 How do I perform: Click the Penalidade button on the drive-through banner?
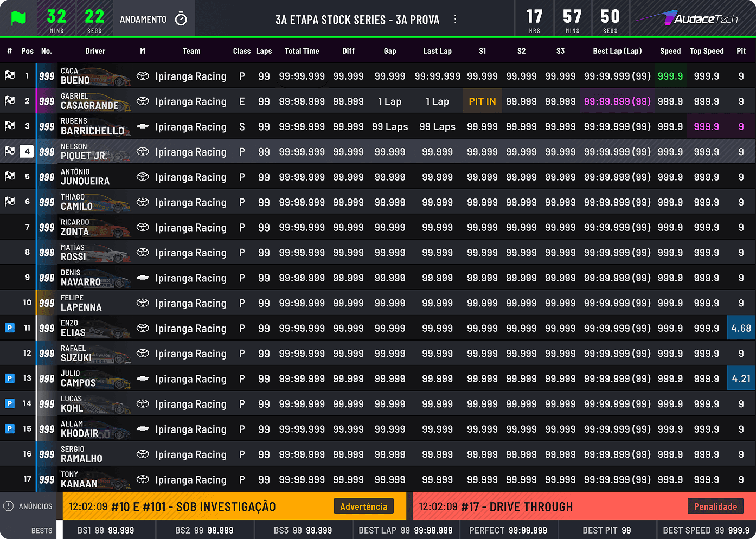[x=715, y=506]
